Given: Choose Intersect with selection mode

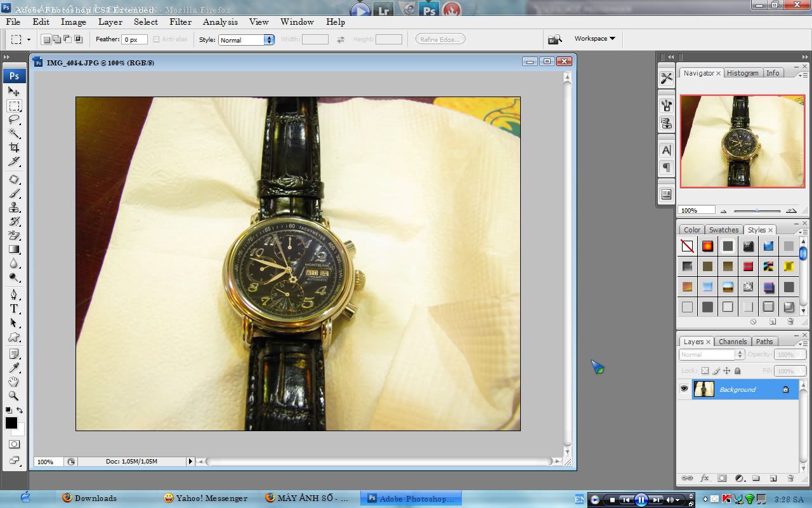Looking at the screenshot, I should pyautogui.click(x=79, y=39).
